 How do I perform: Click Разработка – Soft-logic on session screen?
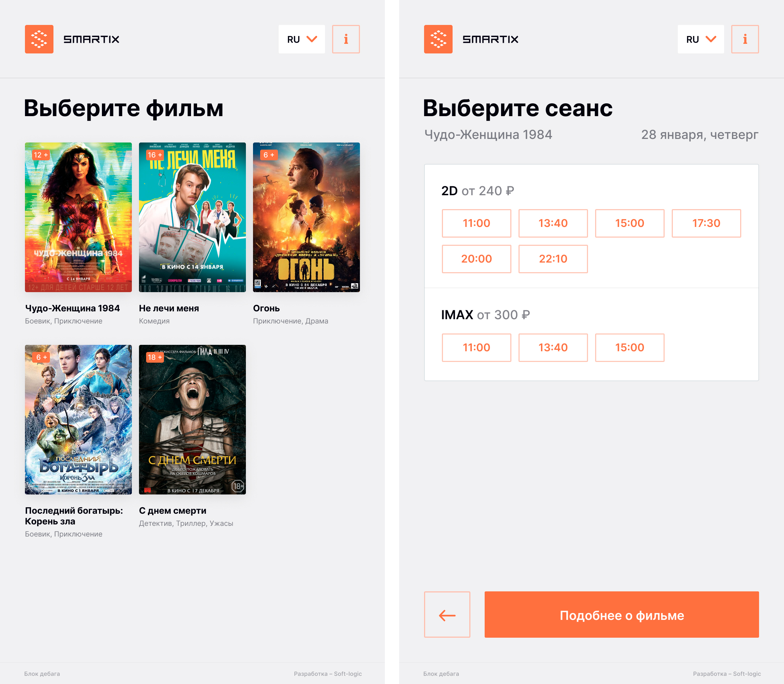coord(727,674)
